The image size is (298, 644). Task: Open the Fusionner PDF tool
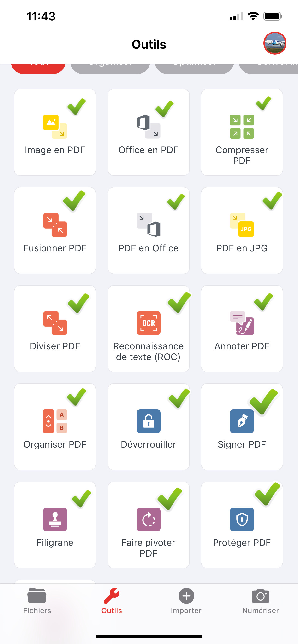click(x=55, y=230)
